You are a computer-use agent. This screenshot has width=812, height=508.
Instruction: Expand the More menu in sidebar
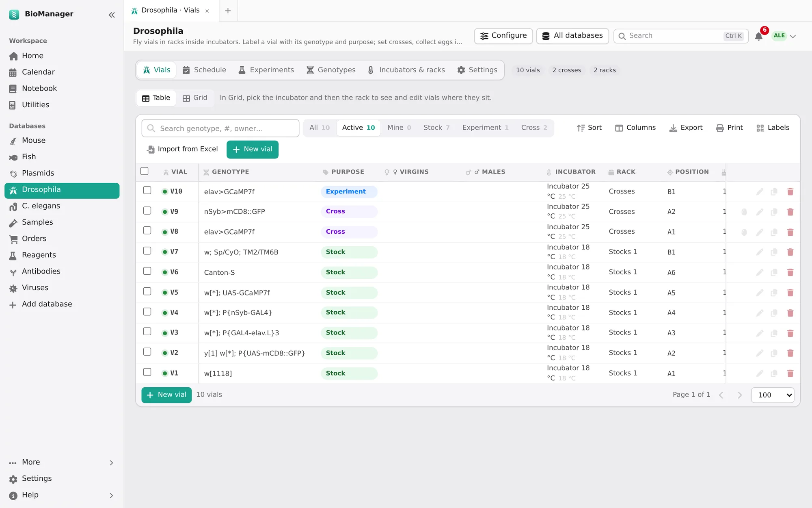tap(62, 462)
